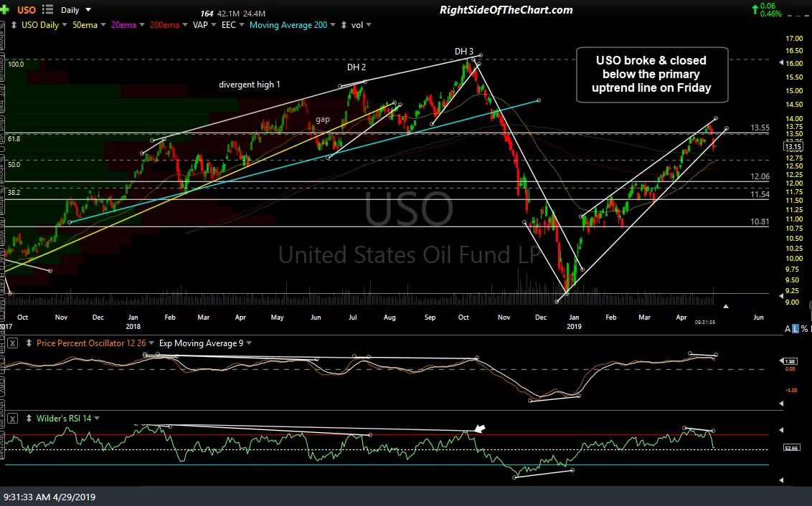This screenshot has height=506, width=812.
Task: Switch to log scale with the L button
Action: [796, 328]
